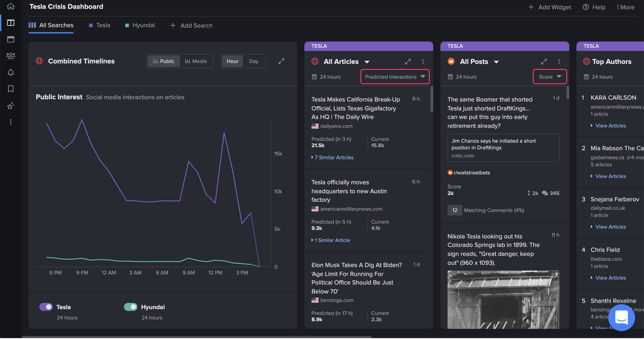Expand 7 Similar Articles
This screenshot has height=339, width=644.
332,158
